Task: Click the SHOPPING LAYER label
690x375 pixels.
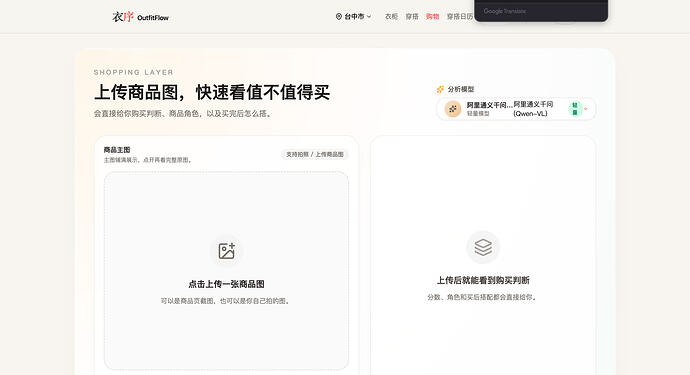Action: [133, 72]
